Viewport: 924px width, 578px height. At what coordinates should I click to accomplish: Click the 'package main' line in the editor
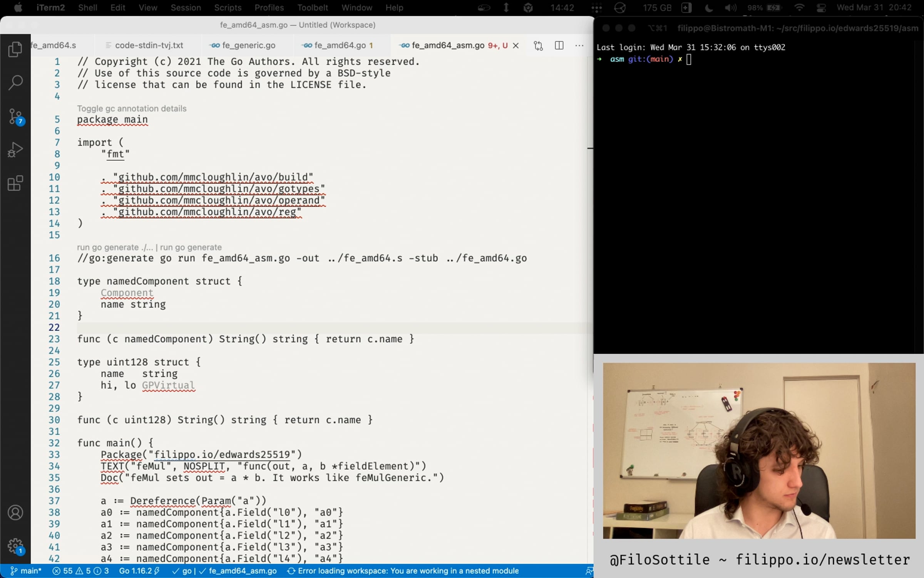pos(112,119)
